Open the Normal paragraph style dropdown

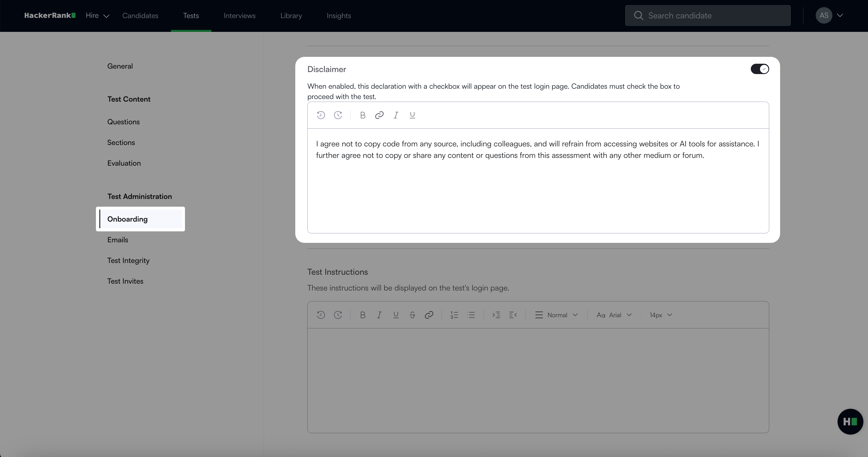tap(557, 315)
